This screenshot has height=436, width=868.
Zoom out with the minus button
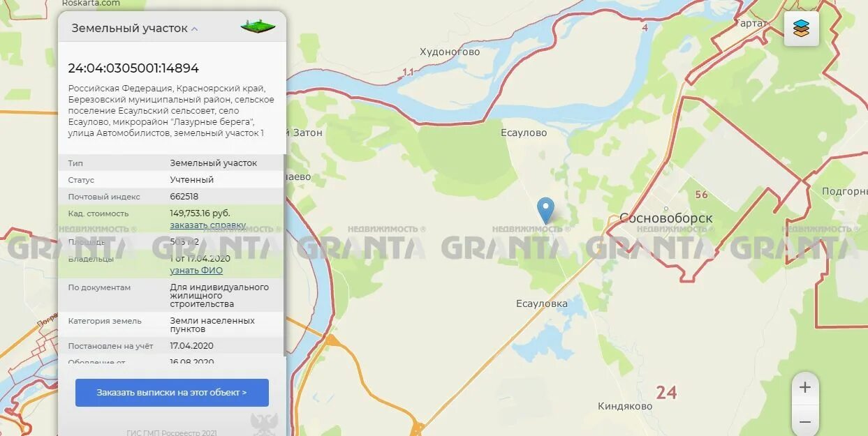click(805, 421)
